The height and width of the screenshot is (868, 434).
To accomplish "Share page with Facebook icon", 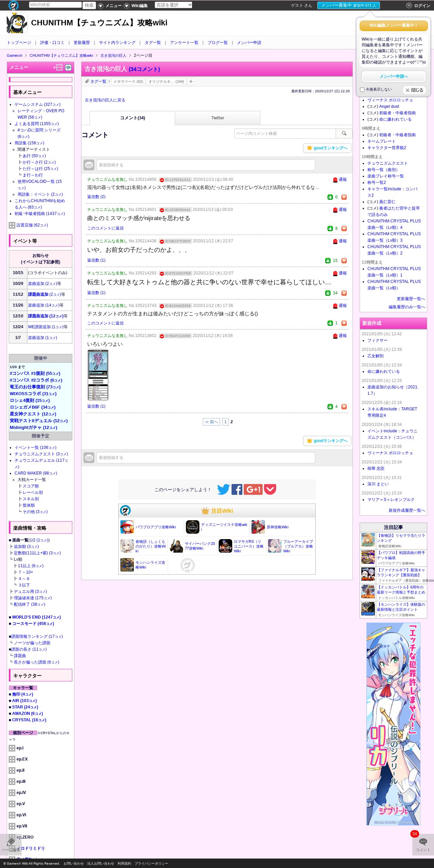I will tap(237, 489).
